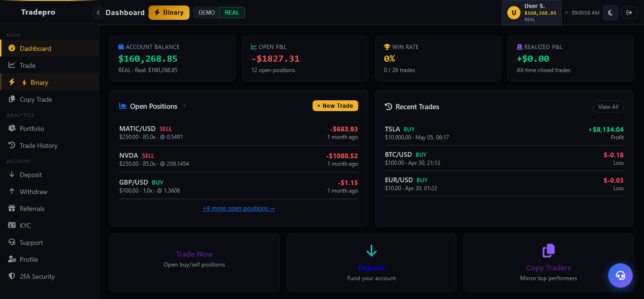The width and height of the screenshot is (644, 299).
Task: Click the Copy Traders card title
Action: [548, 267]
